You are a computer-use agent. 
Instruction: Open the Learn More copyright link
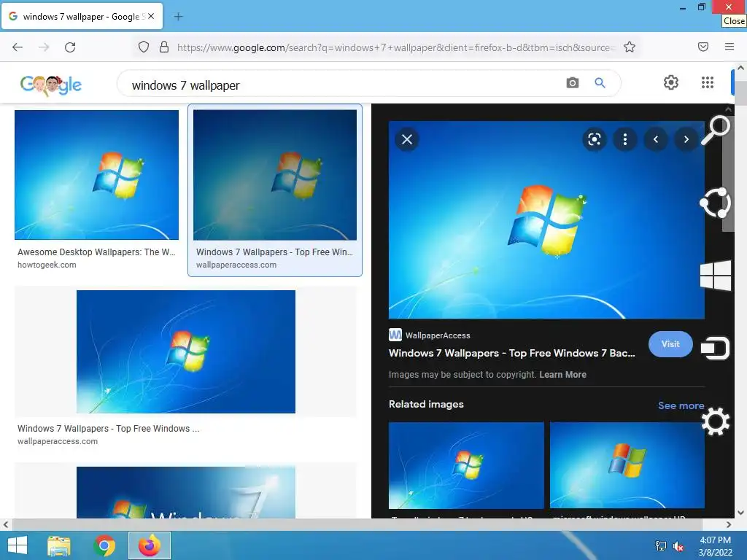click(562, 374)
